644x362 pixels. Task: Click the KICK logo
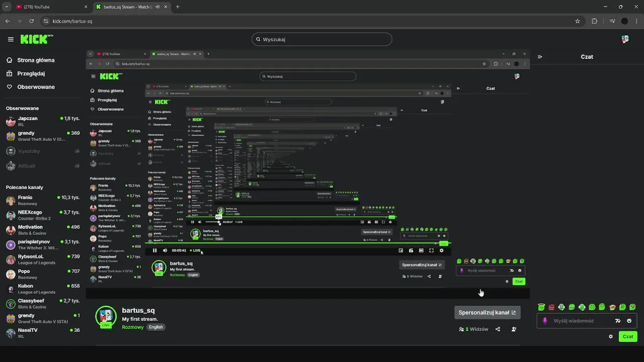pyautogui.click(x=37, y=39)
